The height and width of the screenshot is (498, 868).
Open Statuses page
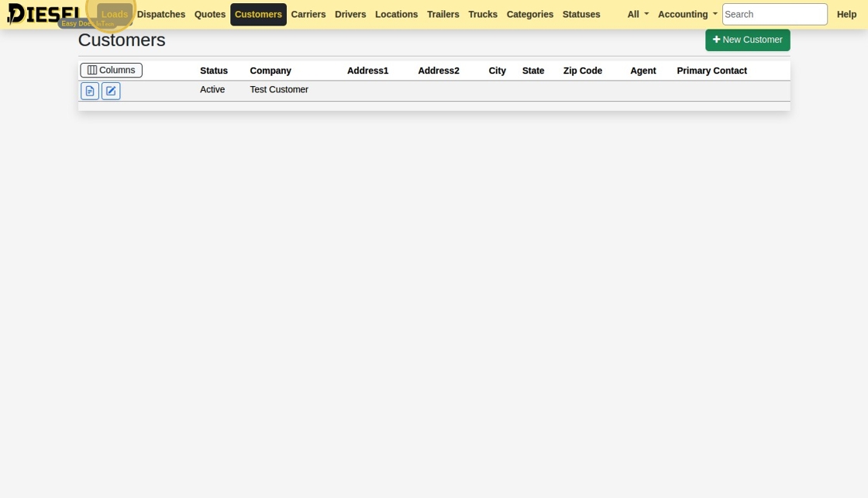tap(581, 15)
